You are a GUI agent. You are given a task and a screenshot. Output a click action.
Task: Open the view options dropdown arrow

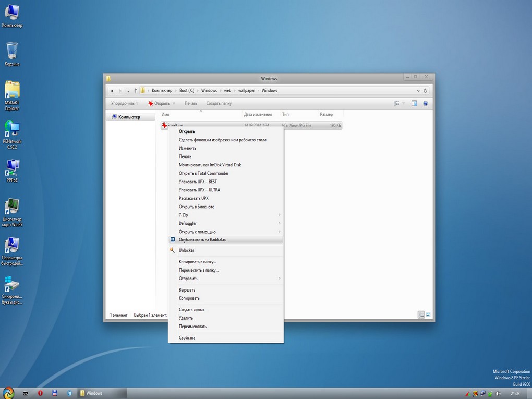point(403,103)
